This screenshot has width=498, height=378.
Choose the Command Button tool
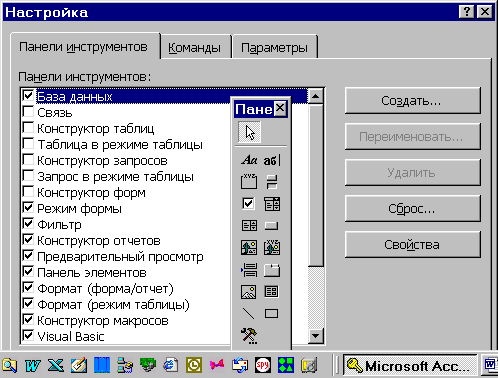point(272,226)
